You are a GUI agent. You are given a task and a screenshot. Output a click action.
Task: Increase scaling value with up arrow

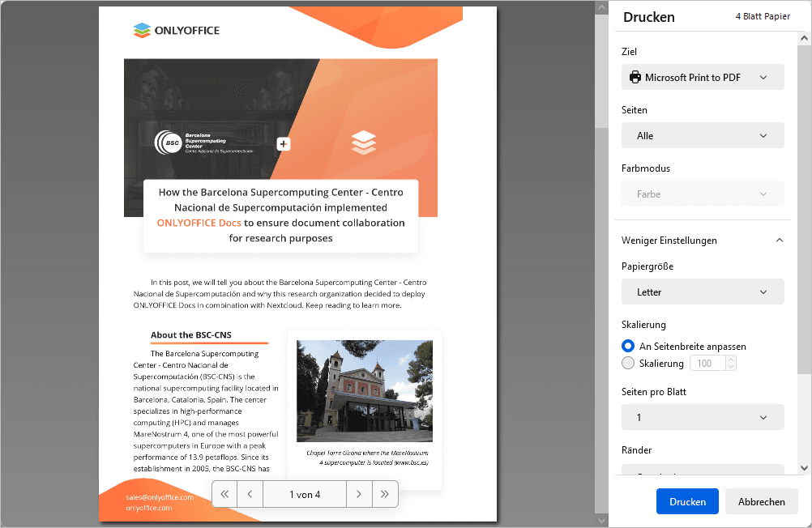pyautogui.click(x=731, y=360)
